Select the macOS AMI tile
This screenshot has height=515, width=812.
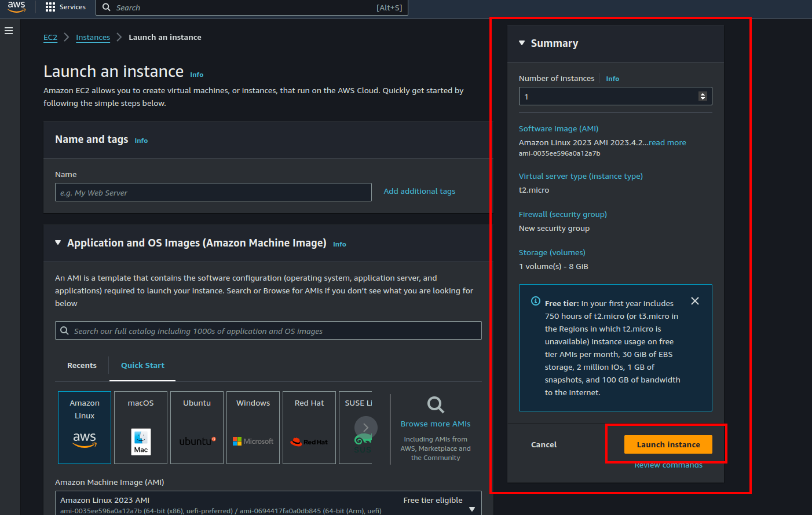pos(141,428)
